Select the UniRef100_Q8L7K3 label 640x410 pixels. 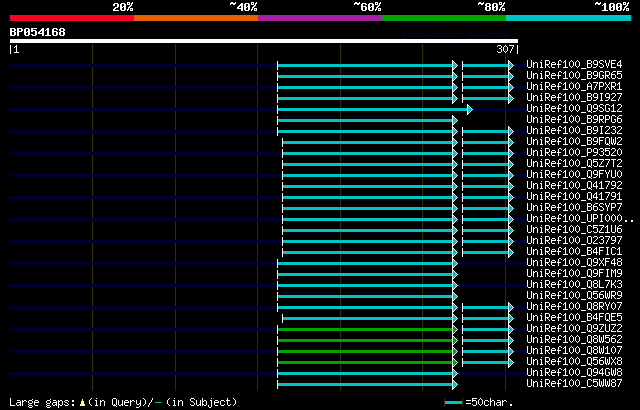click(x=574, y=285)
